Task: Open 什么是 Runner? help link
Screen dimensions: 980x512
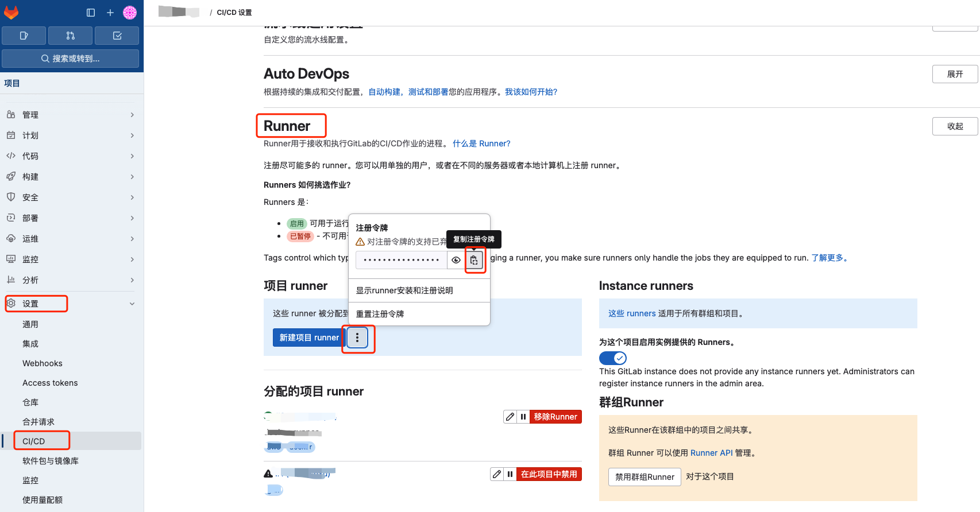Action: click(481, 143)
